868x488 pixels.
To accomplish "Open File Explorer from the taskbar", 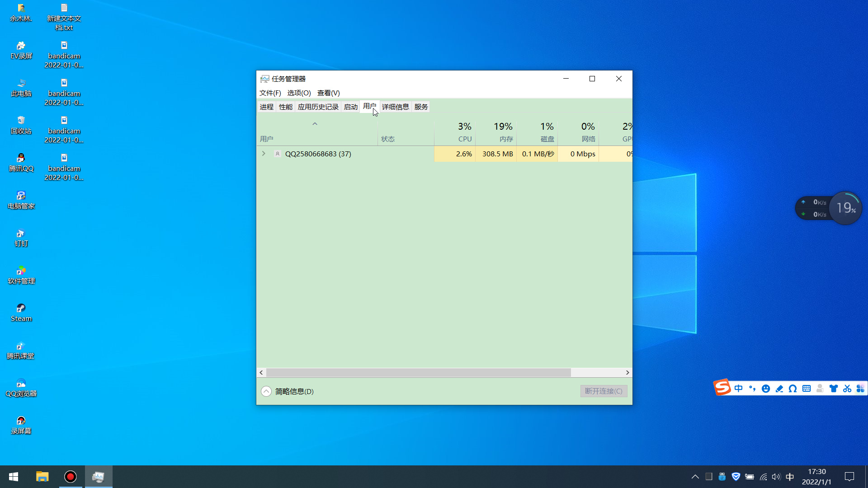I will (x=42, y=477).
